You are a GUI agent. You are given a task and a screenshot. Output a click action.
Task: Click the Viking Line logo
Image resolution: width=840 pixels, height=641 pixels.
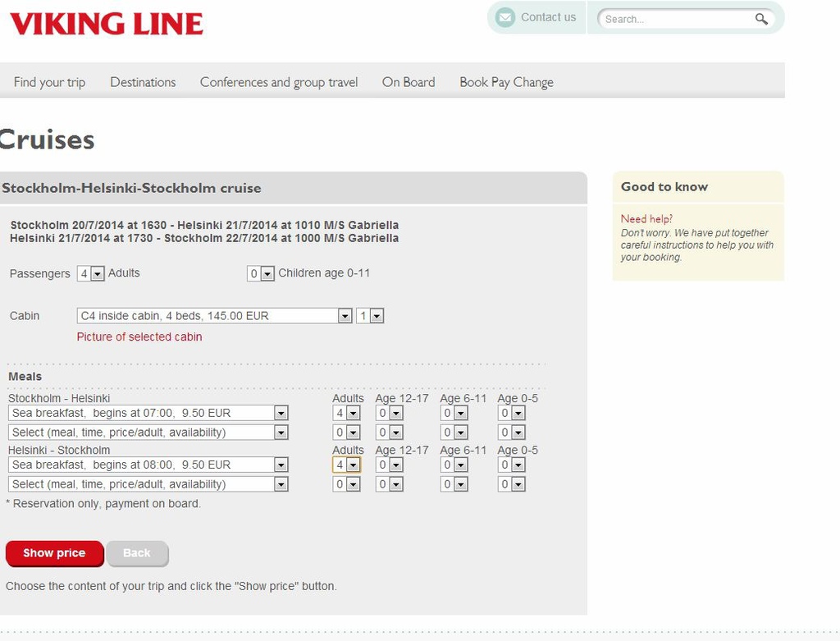pyautogui.click(x=107, y=24)
